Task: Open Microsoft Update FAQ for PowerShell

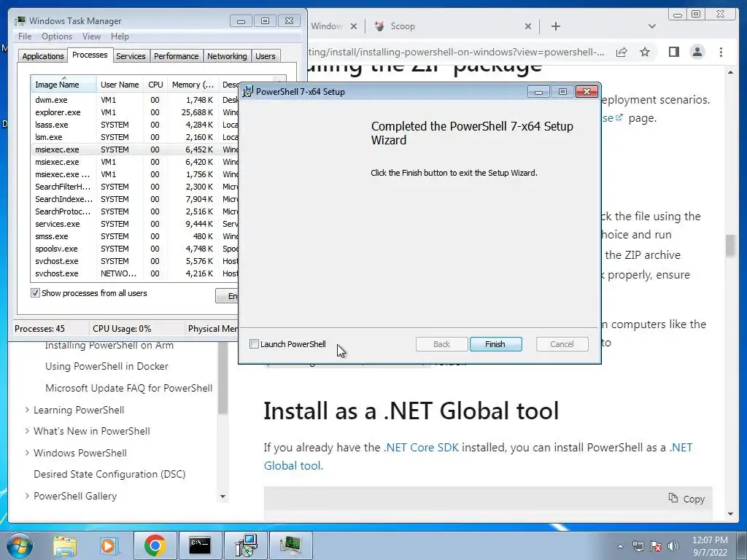Action: click(128, 388)
